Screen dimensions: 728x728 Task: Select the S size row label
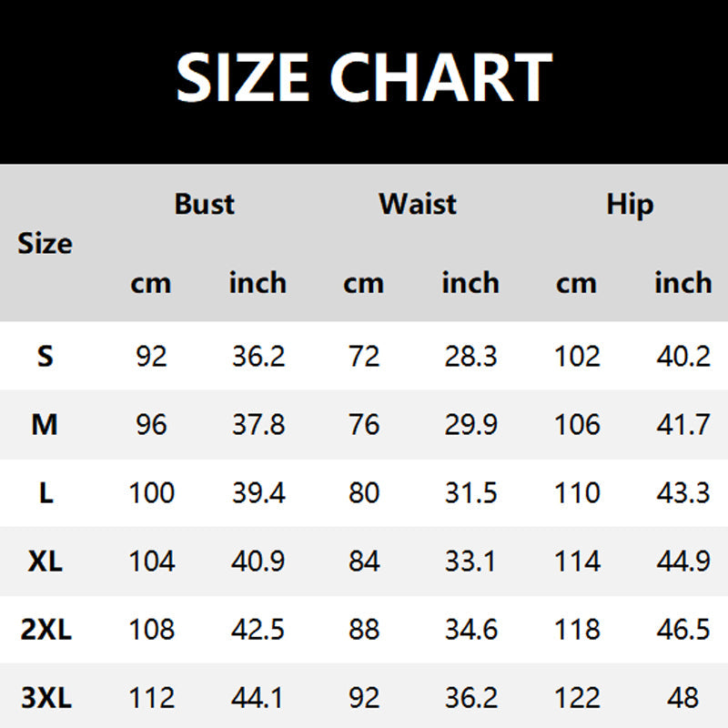(45, 356)
